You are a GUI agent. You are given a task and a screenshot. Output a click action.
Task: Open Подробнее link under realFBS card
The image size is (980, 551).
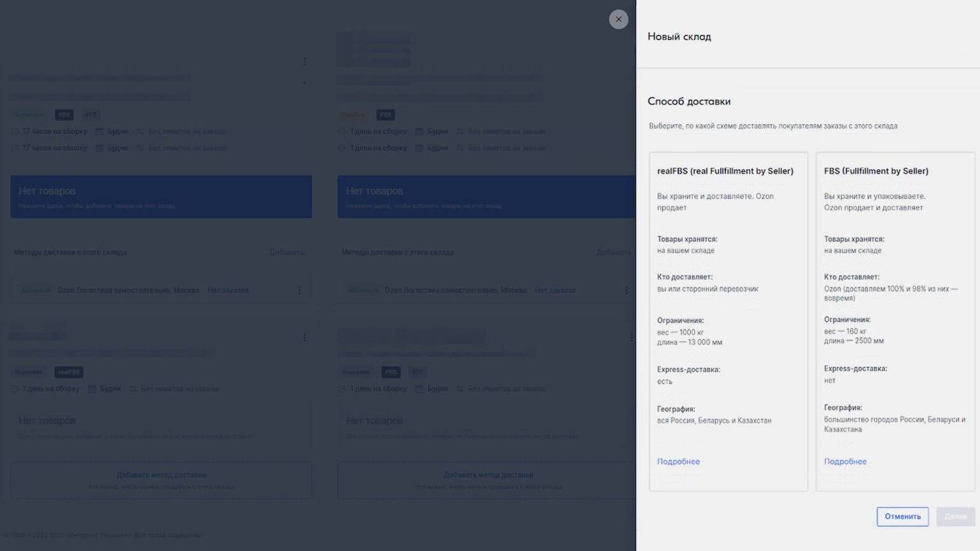click(678, 461)
